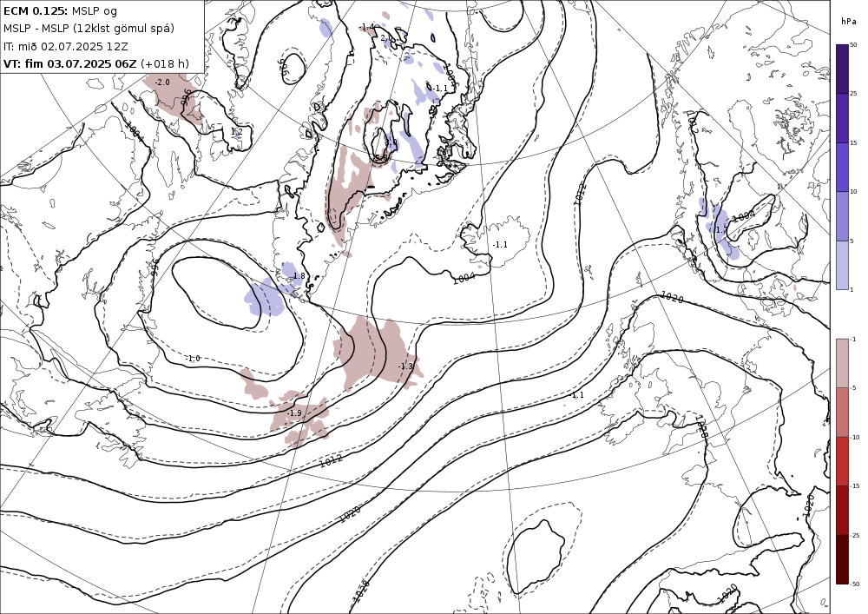Screen dimensions: 868x614
Task: Select the 5–10 hPa lavender legend segment
Action: pos(842,216)
